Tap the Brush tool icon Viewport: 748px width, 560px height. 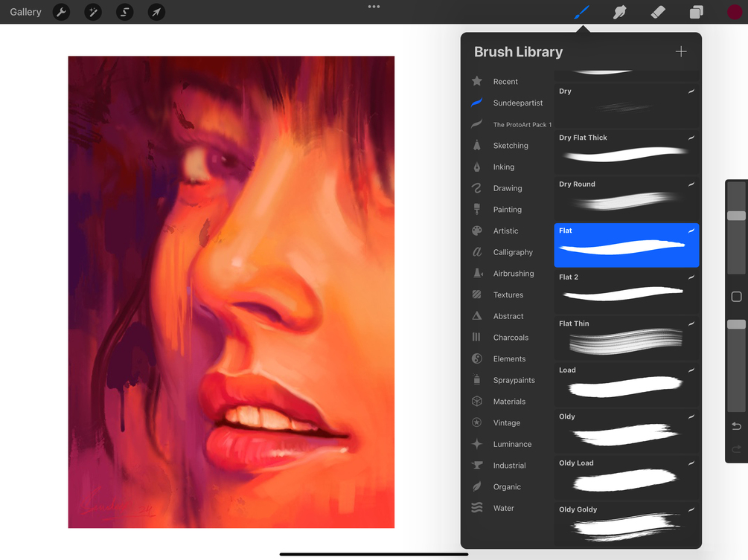[x=581, y=12]
